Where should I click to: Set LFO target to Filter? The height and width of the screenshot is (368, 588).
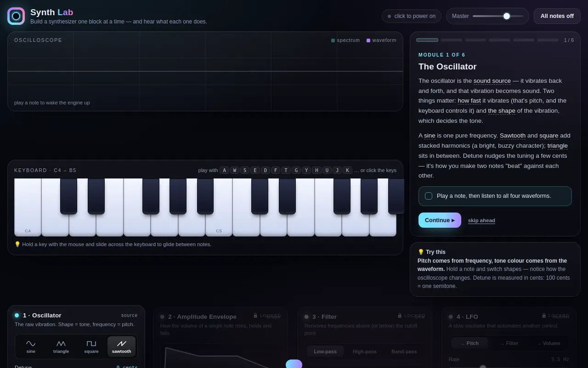pos(509,343)
